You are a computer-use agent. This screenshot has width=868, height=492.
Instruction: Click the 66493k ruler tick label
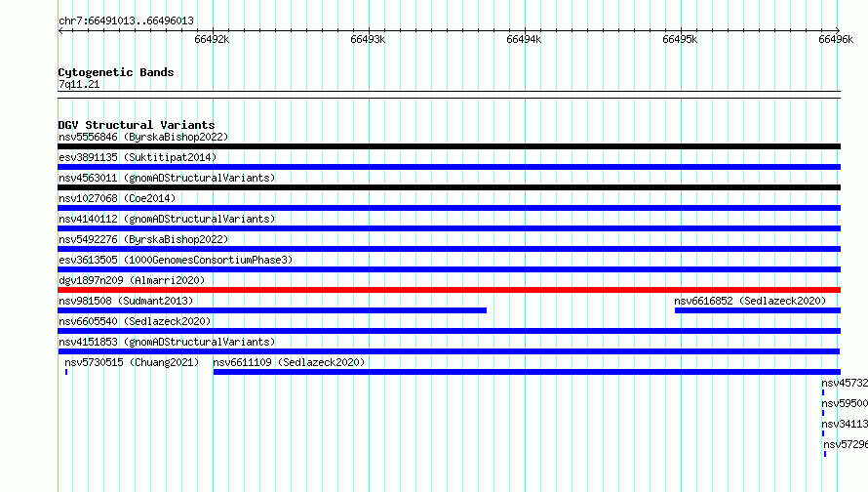click(368, 39)
